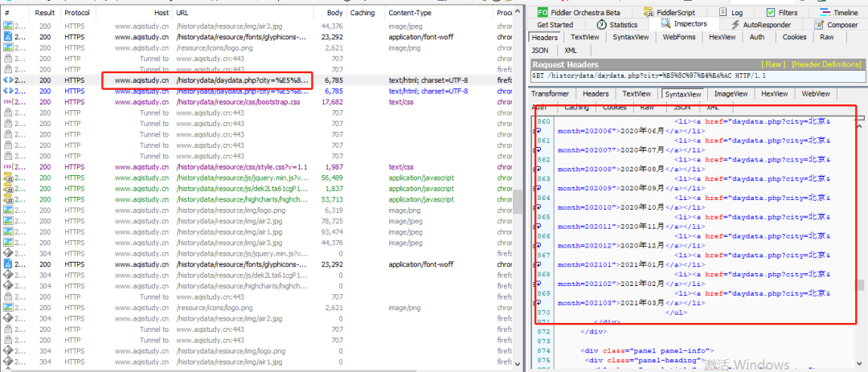
Task: Click the 304 icon of the zero-byte jquery.min.js session
Action: pyautogui.click(x=8, y=254)
